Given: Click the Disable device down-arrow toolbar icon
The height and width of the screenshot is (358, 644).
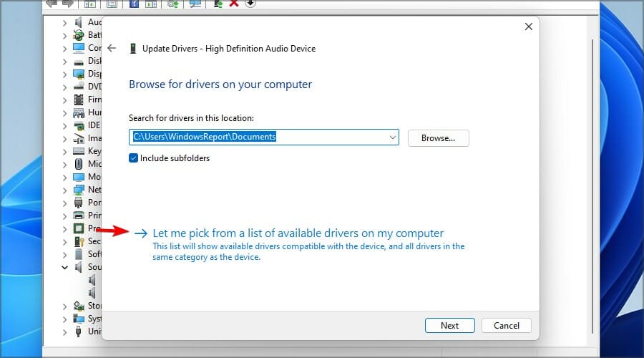Looking at the screenshot, I should (250, 4).
